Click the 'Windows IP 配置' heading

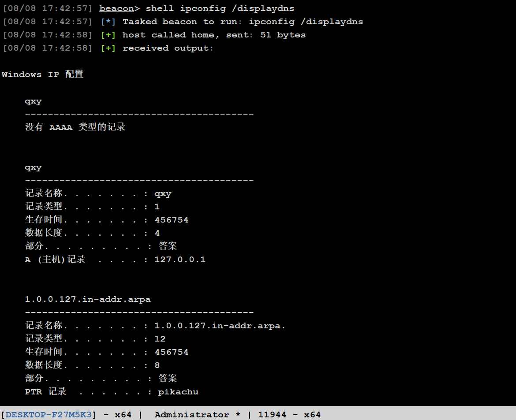point(42,74)
